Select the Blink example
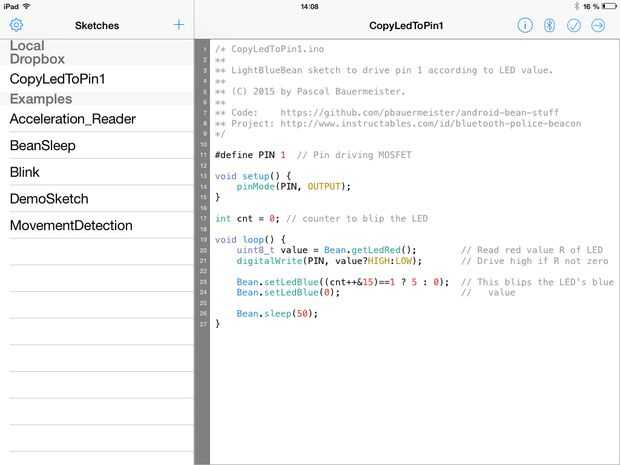Screen dimensions: 620x465 [x=25, y=172]
